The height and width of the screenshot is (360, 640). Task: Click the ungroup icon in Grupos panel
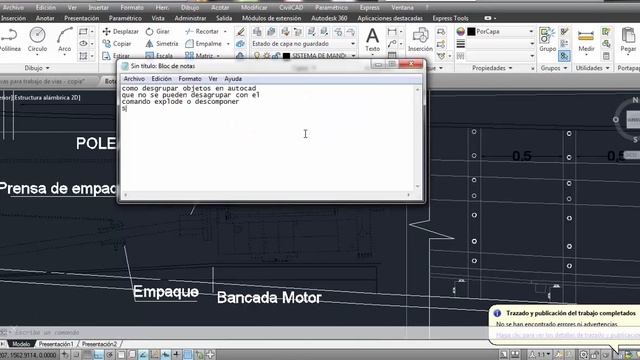pyautogui.click(x=564, y=31)
